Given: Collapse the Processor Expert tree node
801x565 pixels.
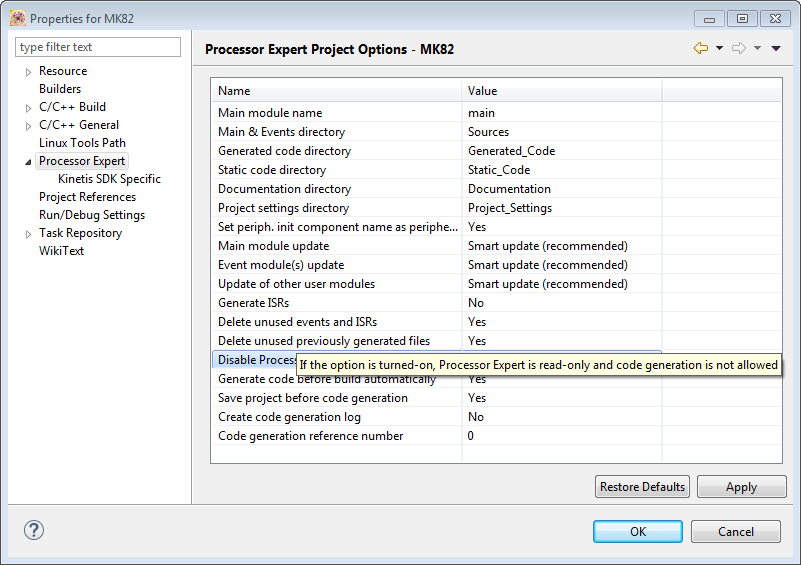Looking at the screenshot, I should 29,162.
